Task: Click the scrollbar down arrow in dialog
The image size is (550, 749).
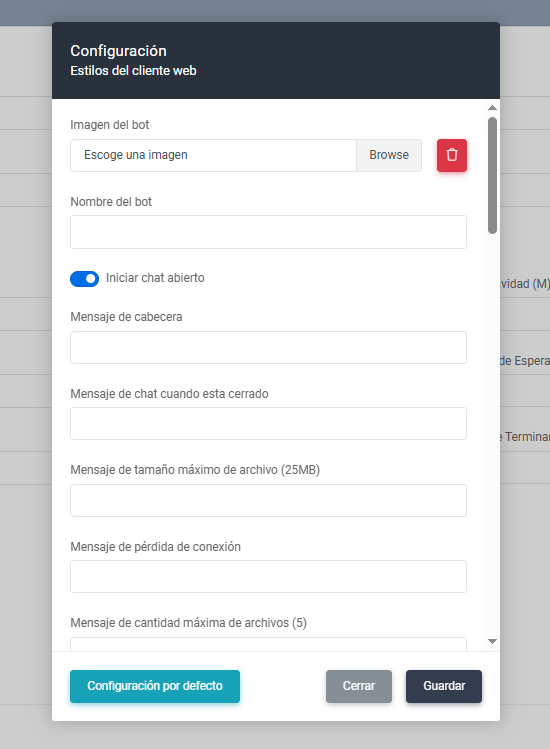Action: coord(492,642)
